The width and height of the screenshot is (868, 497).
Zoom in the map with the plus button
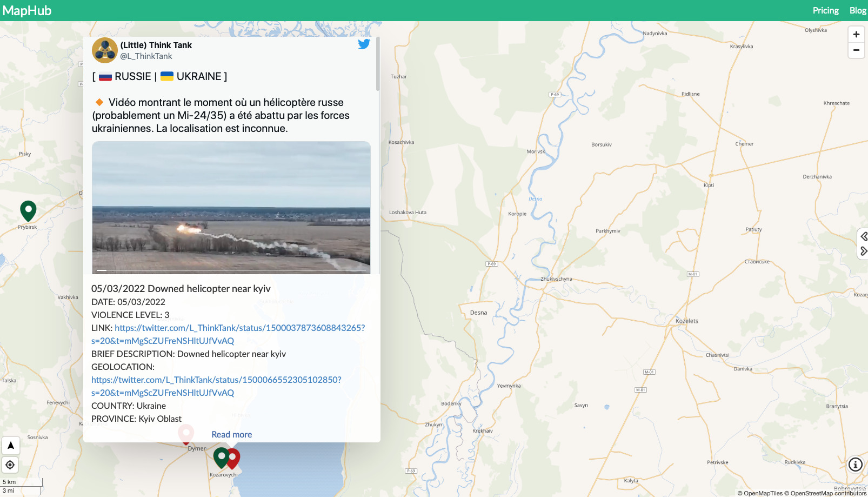pos(856,34)
